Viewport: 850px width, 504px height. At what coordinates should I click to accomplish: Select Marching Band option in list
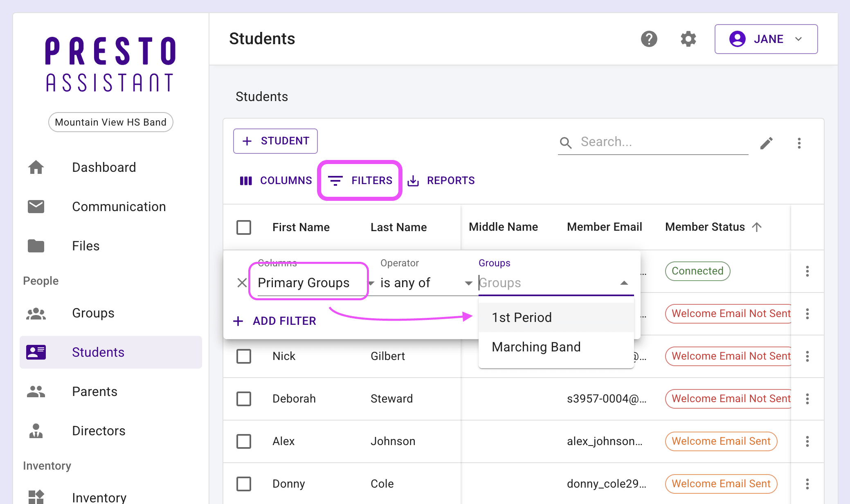click(x=536, y=347)
